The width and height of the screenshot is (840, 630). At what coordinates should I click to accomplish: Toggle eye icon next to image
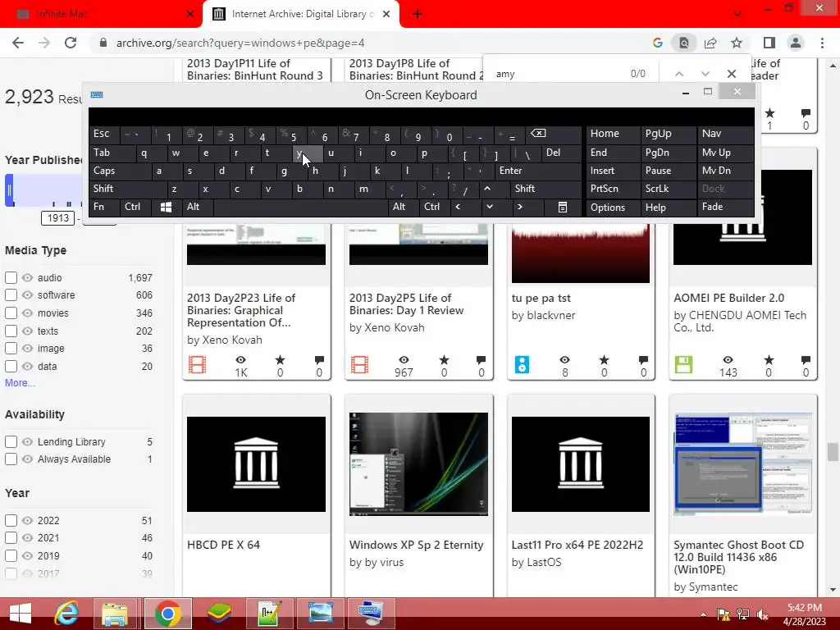coord(27,349)
